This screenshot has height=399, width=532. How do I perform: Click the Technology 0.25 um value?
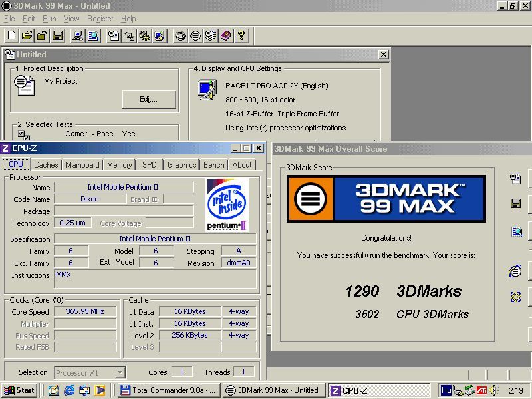(72, 223)
